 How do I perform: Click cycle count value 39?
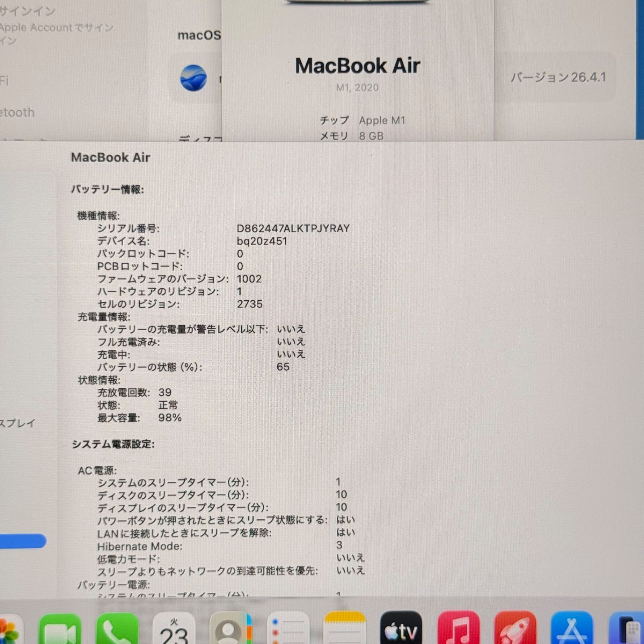pyautogui.click(x=165, y=392)
